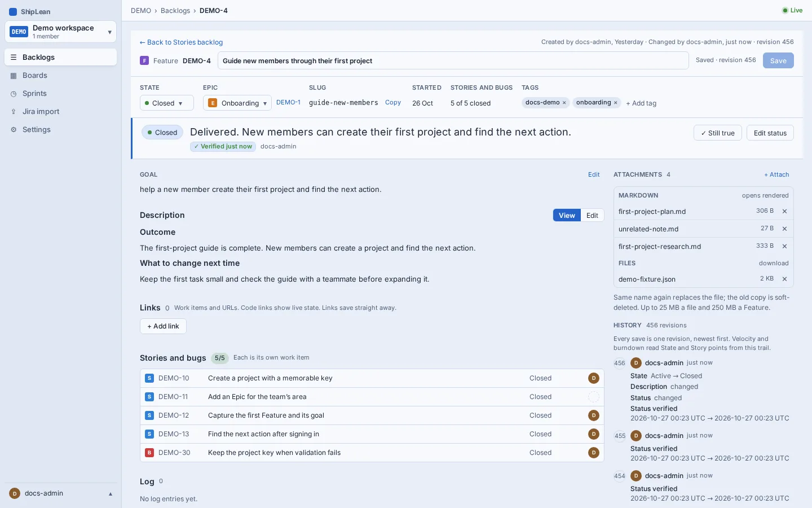
Task: Delete demo-fixture.json attachment
Action: pos(784,279)
